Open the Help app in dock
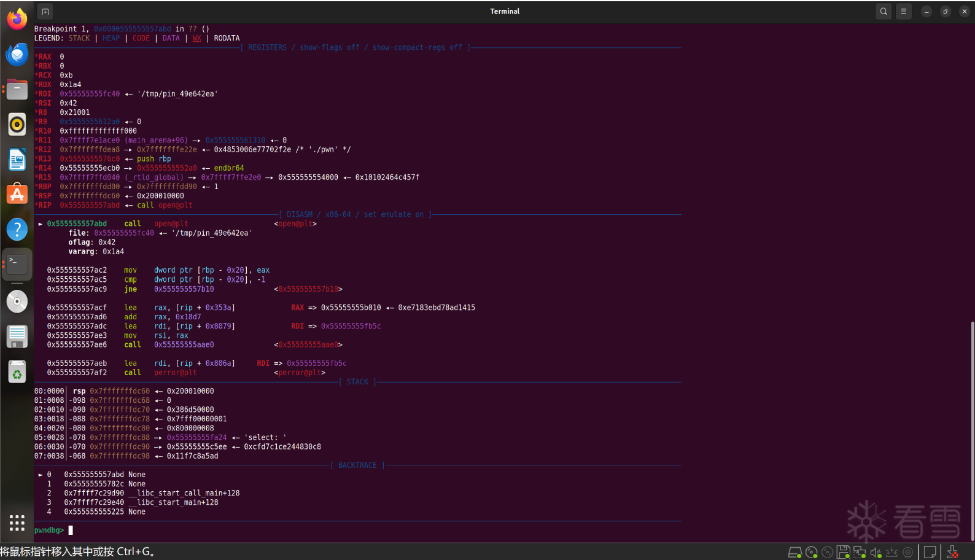Viewport: 975px width, 560px height. pyautogui.click(x=17, y=230)
